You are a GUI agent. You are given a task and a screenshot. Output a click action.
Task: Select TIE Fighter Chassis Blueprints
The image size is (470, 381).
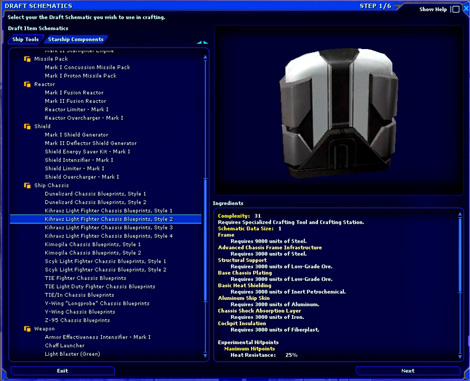[85, 278]
